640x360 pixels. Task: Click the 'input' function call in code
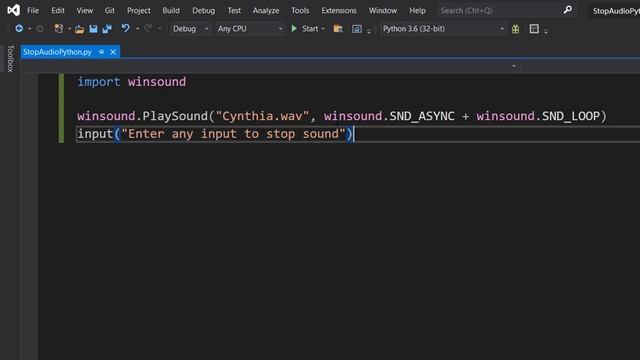tap(95, 134)
